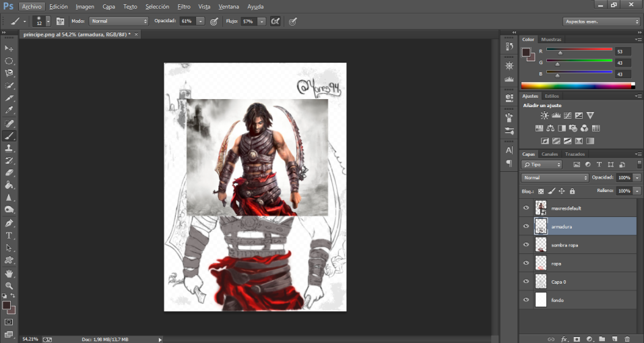This screenshot has height=343, width=644.
Task: Open the brush Modo dropdown
Action: [119, 22]
